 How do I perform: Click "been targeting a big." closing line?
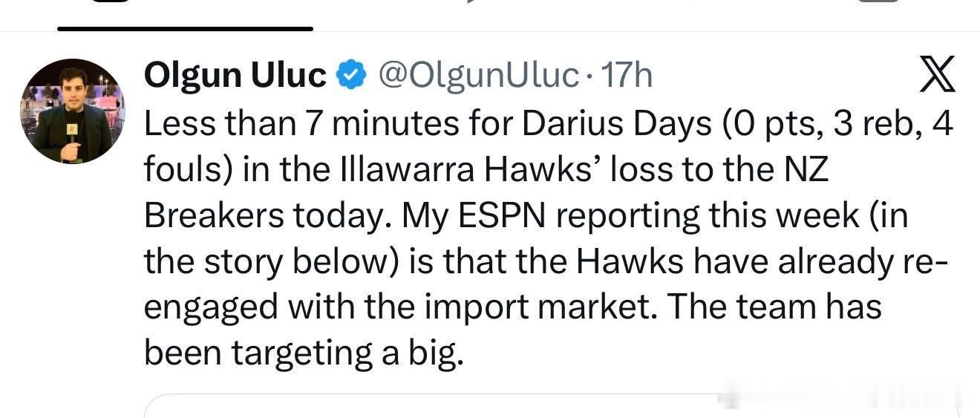304,354
